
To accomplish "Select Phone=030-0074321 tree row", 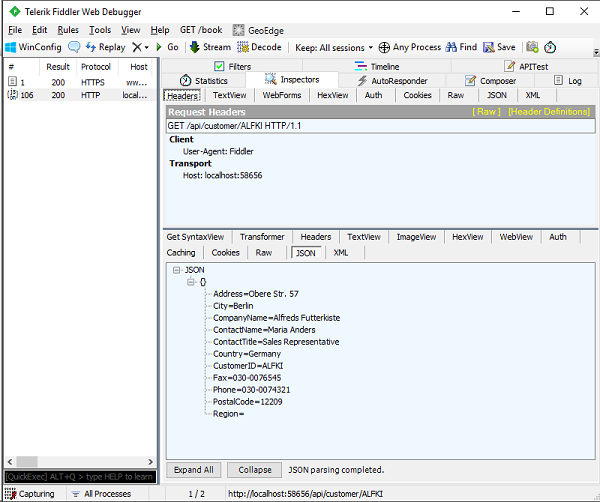I will [x=251, y=390].
